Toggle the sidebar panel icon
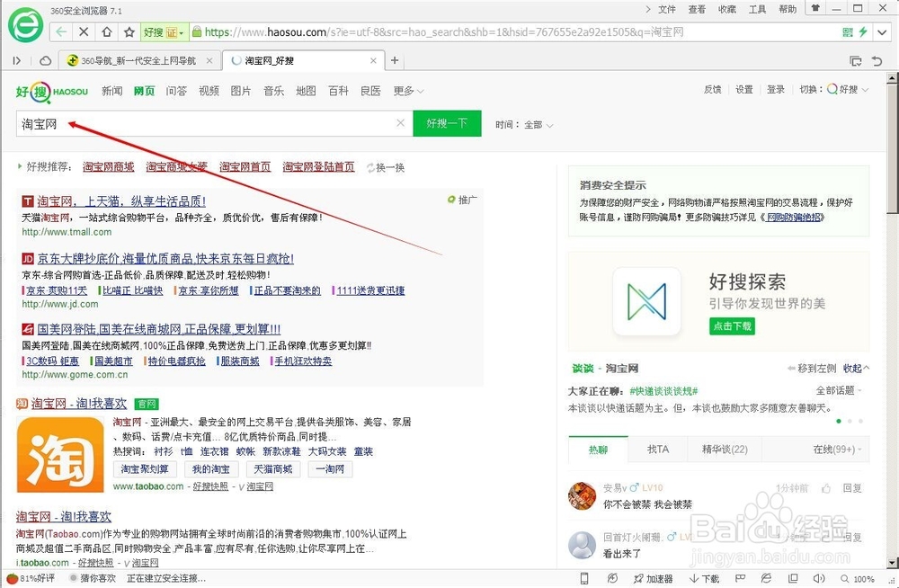The width and height of the screenshot is (899, 588). point(16,60)
